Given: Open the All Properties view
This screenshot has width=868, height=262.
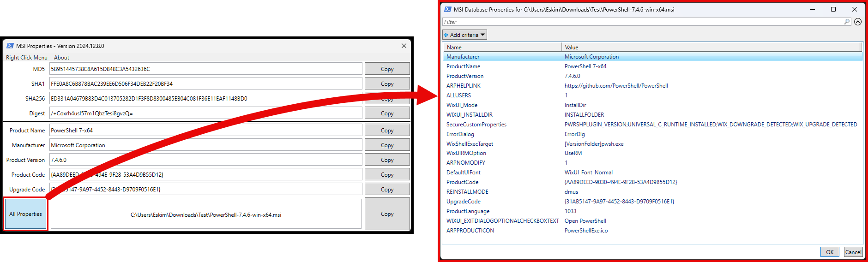Looking at the screenshot, I should click(25, 214).
